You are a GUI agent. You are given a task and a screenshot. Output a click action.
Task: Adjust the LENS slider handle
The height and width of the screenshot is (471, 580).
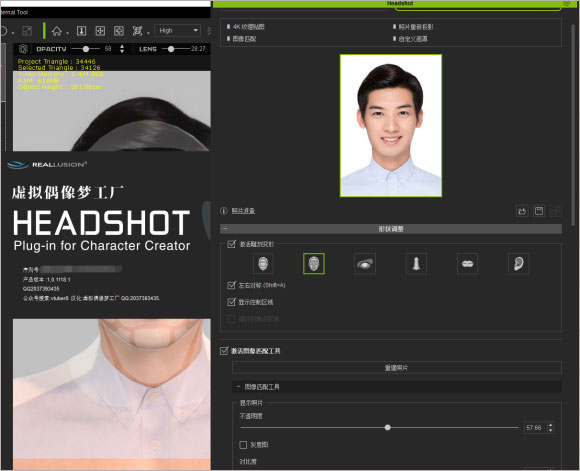[x=171, y=49]
